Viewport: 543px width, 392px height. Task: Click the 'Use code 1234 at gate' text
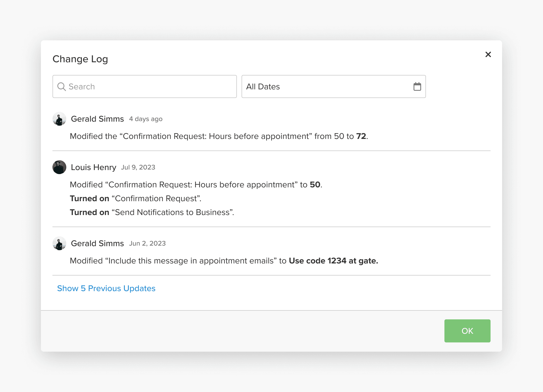(333, 261)
